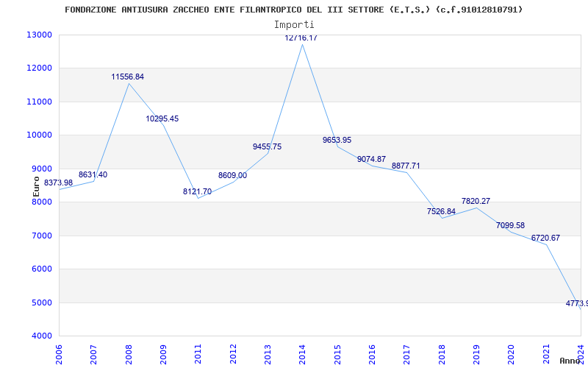Click the data label 8373.98
588x368 pixels.
click(59, 183)
